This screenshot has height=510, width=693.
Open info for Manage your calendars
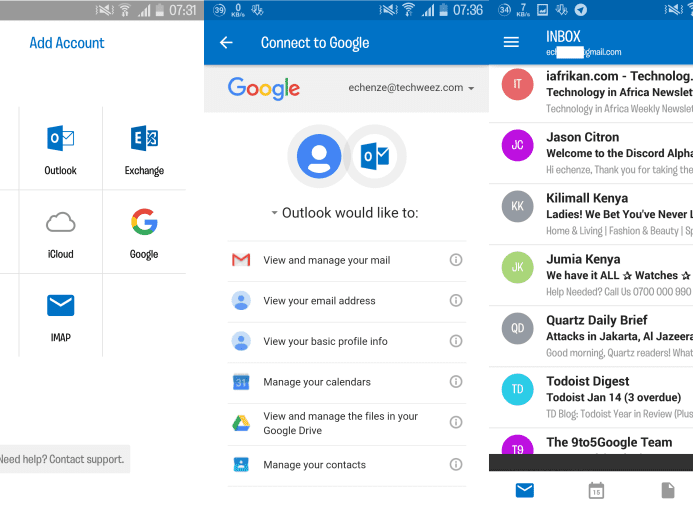pos(456,381)
